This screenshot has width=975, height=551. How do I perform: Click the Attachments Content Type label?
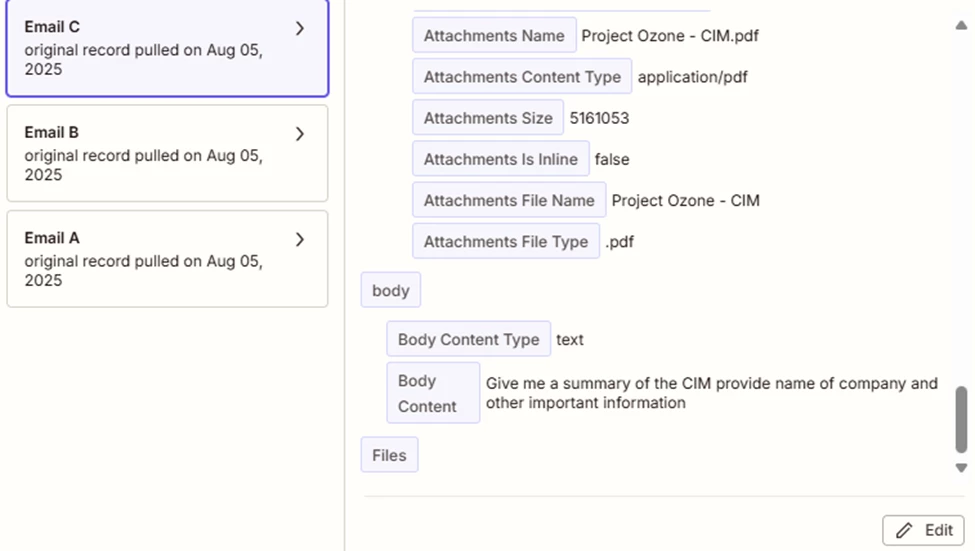coord(522,76)
